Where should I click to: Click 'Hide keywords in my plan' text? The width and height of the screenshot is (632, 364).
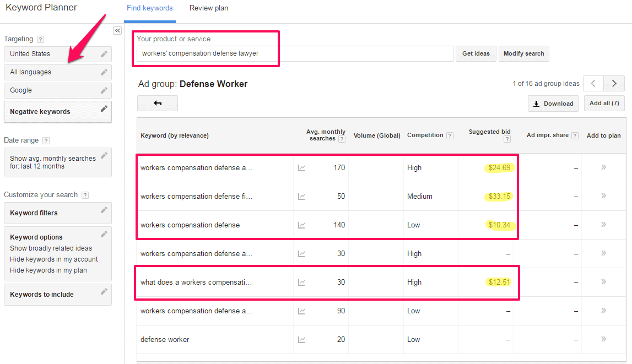(x=48, y=270)
